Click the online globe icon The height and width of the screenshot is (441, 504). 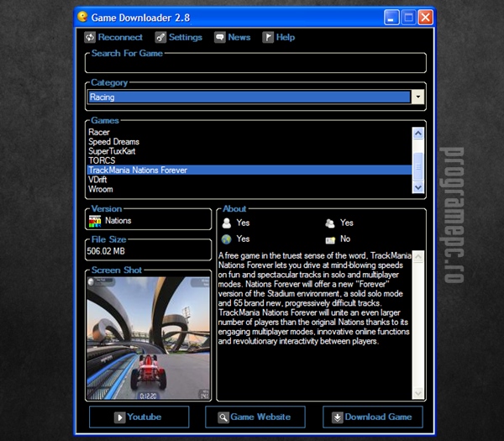(226, 239)
